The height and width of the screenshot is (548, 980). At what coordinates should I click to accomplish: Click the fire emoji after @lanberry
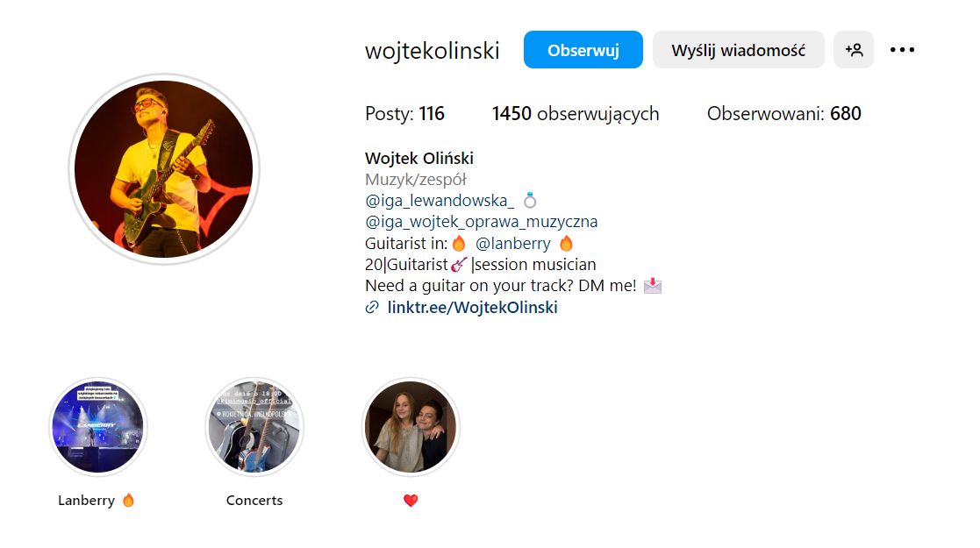click(x=566, y=243)
